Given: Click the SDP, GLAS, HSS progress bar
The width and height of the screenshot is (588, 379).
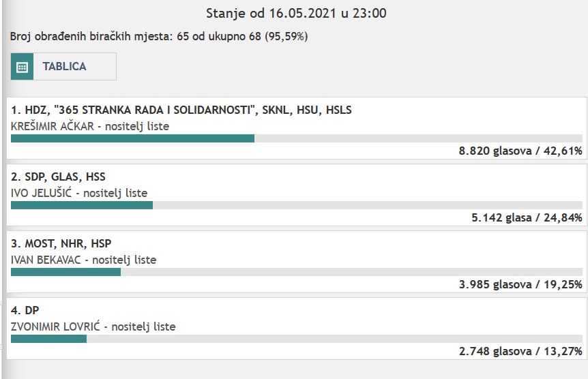Looking at the screenshot, I should [297, 205].
